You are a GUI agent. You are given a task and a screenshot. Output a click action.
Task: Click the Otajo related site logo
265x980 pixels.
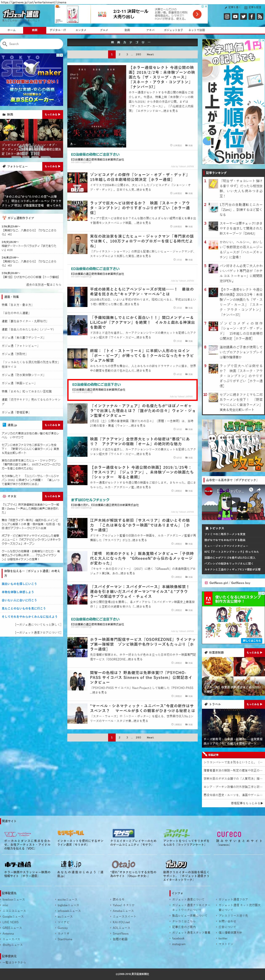click(124, 864)
